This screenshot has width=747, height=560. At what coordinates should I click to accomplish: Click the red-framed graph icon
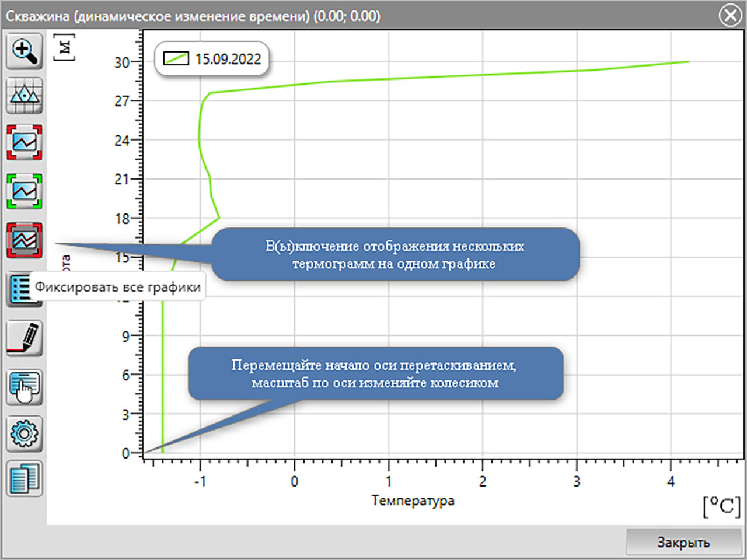(25, 142)
